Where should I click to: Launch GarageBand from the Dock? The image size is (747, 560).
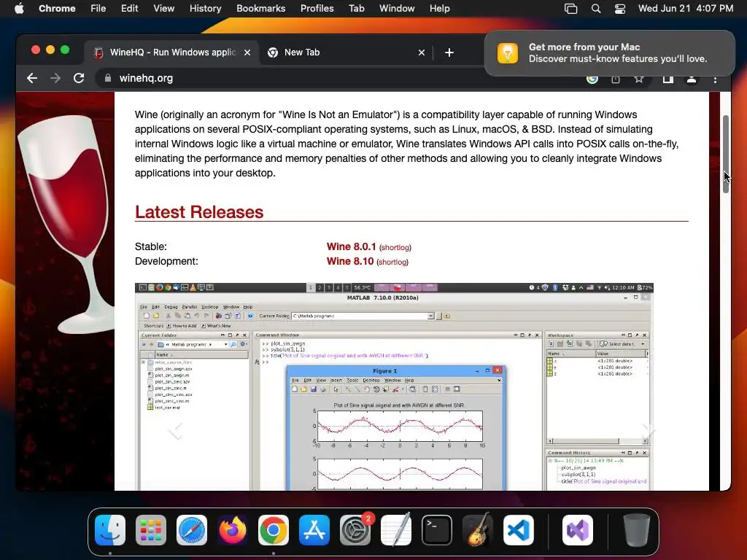point(478,530)
